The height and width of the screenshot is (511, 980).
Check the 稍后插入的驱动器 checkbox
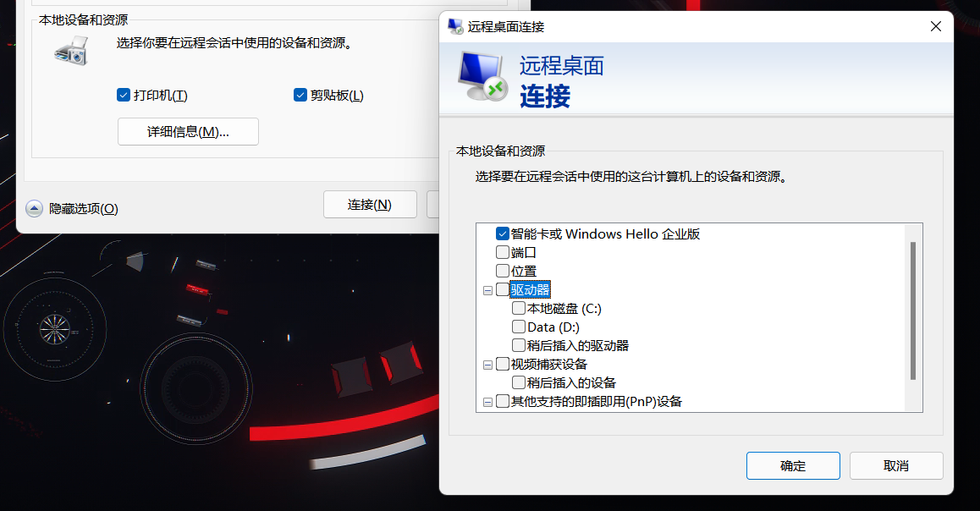(519, 345)
